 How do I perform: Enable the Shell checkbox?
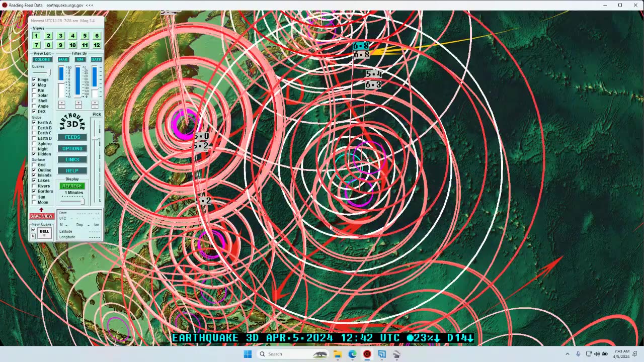coord(34,101)
